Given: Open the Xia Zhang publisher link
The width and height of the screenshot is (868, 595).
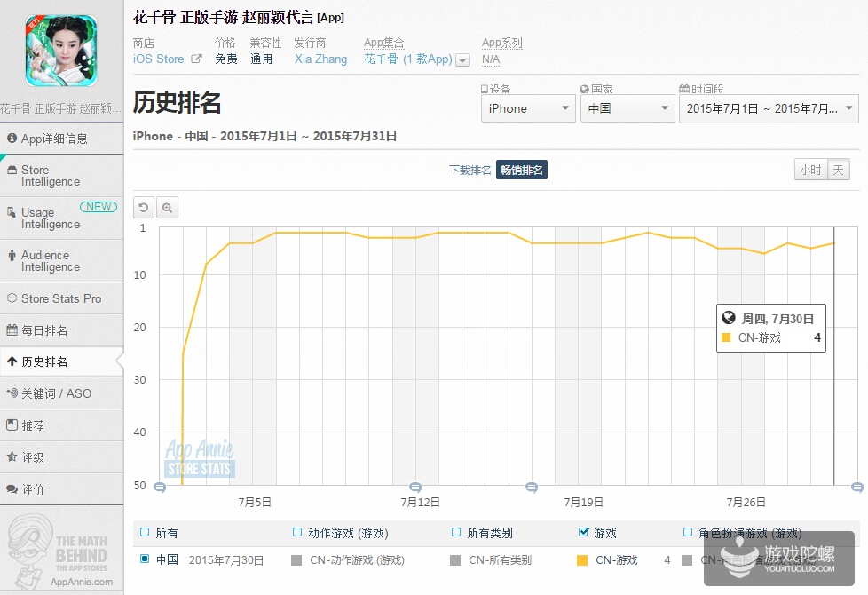Looking at the screenshot, I should tap(320, 59).
